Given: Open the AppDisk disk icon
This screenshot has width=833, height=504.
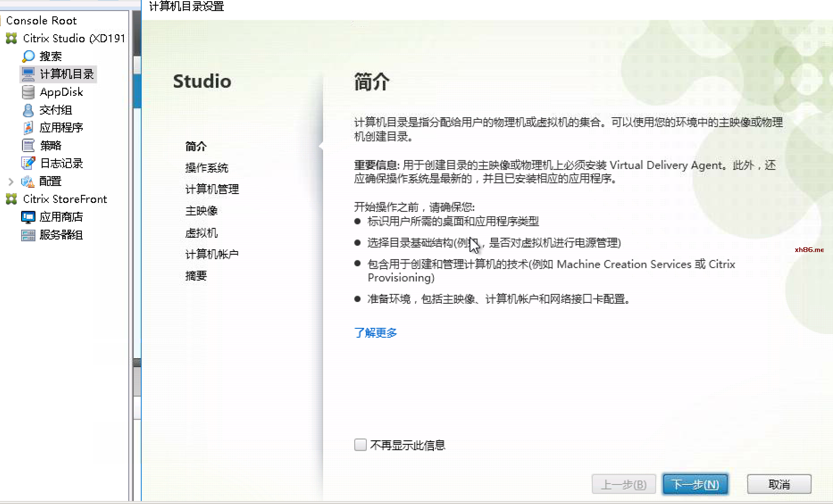Looking at the screenshot, I should (28, 92).
